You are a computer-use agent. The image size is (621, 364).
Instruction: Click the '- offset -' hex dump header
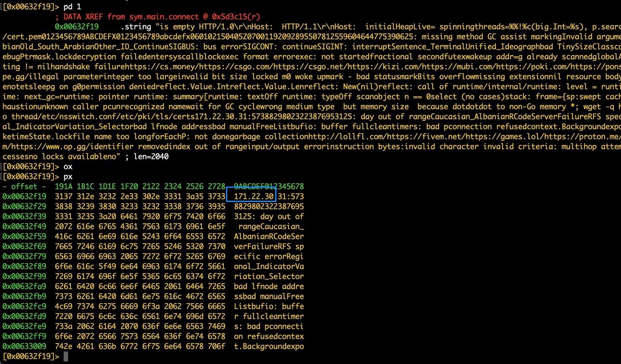(x=24, y=186)
